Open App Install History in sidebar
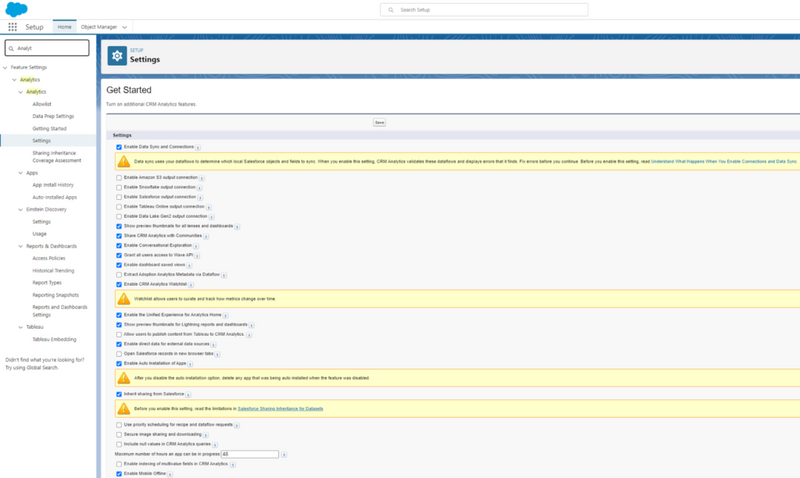This screenshot has height=478, width=800. pos(53,185)
